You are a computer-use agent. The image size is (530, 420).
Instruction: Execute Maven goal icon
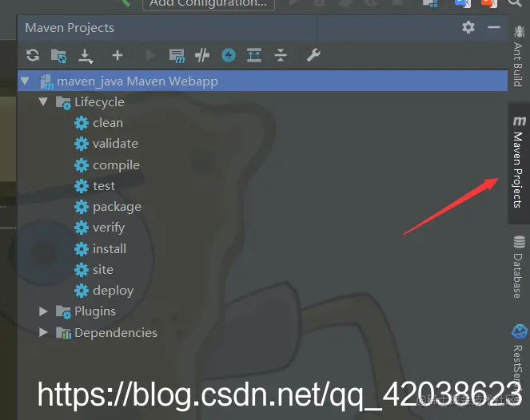click(177, 56)
